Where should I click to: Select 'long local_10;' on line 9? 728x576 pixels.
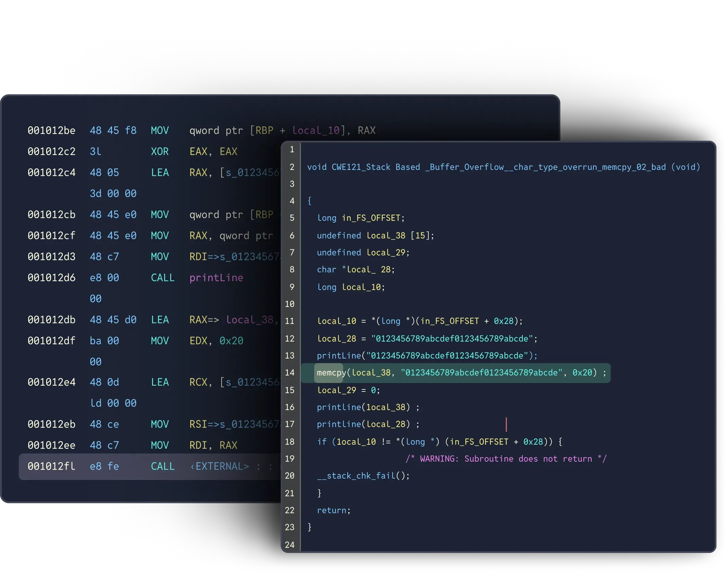click(x=351, y=287)
